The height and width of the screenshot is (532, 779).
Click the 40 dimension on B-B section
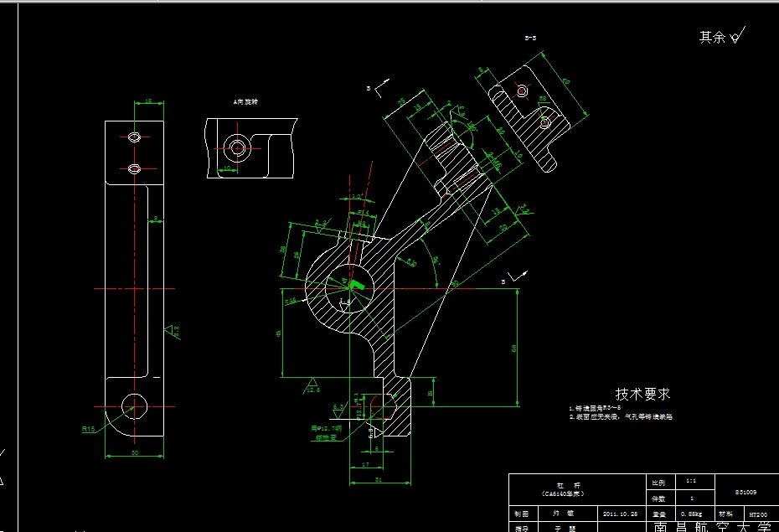click(x=566, y=81)
